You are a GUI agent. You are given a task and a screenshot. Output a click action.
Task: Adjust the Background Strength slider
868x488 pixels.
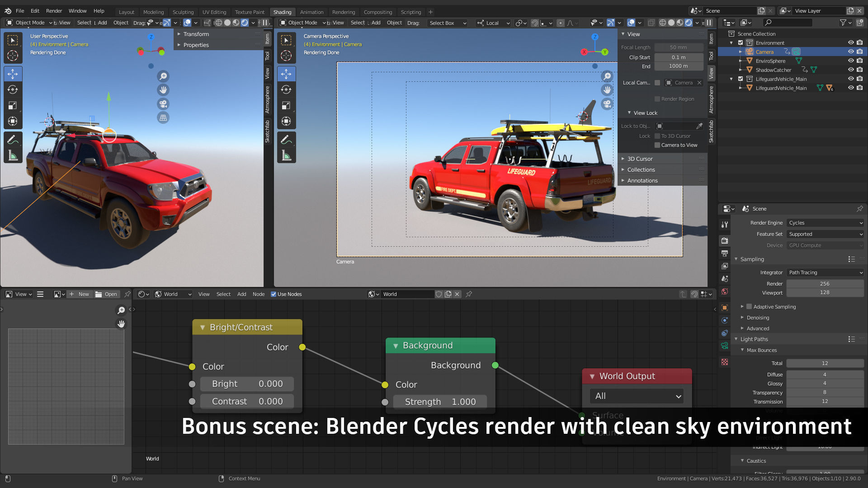coord(440,402)
